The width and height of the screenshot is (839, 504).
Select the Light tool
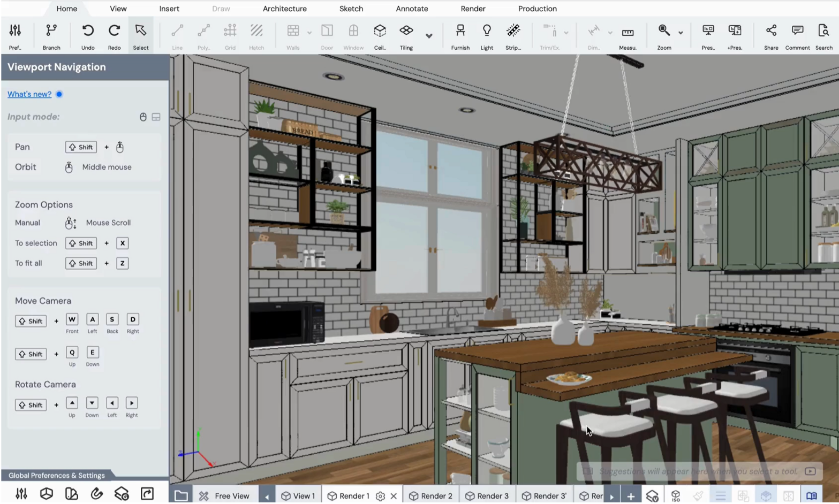click(486, 36)
